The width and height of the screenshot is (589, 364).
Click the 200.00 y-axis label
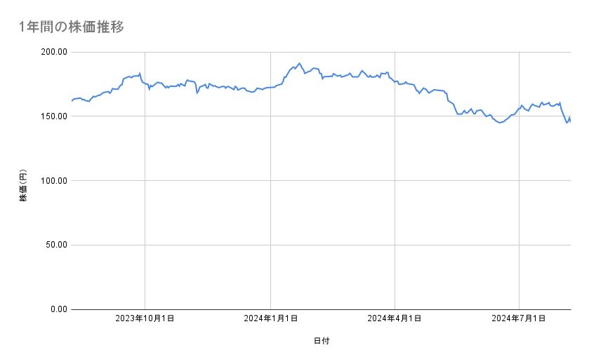click(53, 52)
